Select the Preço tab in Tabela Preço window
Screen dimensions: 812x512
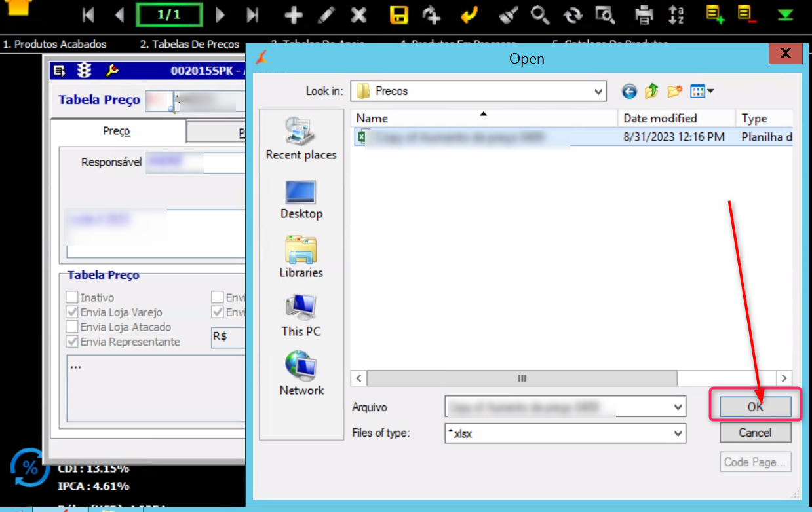point(117,132)
